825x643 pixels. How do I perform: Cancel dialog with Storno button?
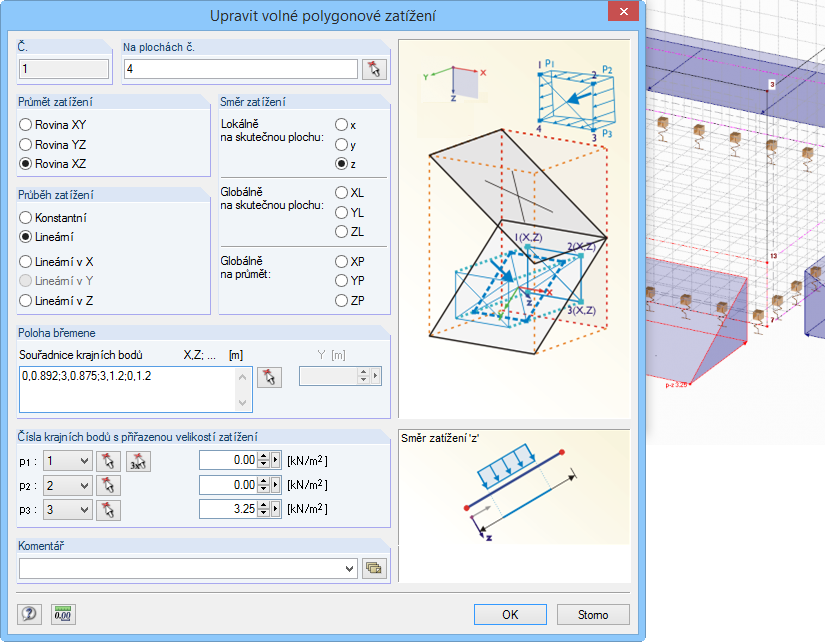(x=593, y=615)
